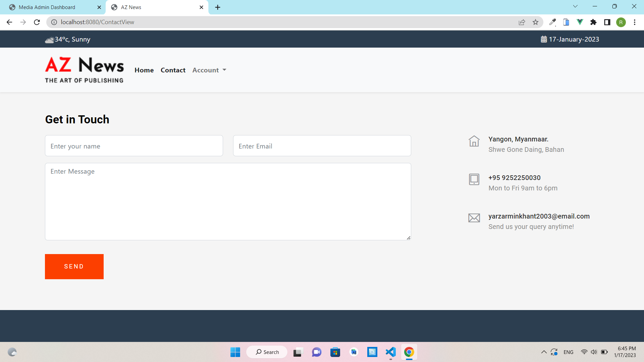The image size is (644, 362).
Task: Open the Contact nav link
Action: [173, 70]
